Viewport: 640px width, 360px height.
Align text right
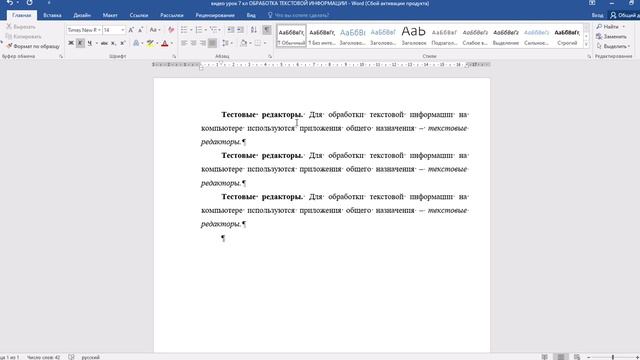(x=203, y=43)
